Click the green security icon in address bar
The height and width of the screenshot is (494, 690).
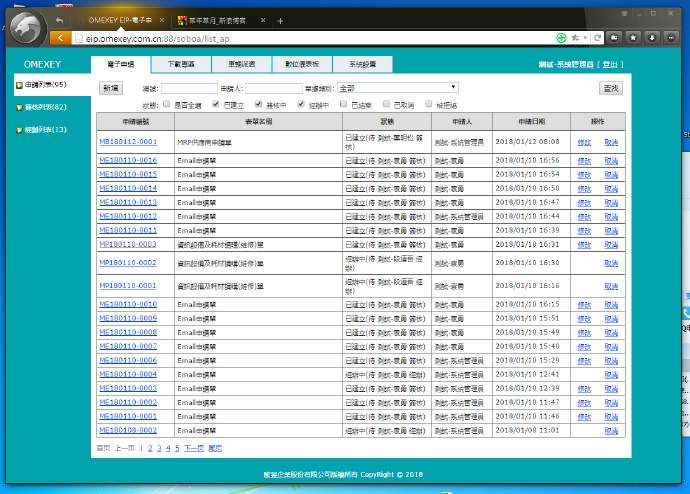pyautogui.click(x=561, y=38)
